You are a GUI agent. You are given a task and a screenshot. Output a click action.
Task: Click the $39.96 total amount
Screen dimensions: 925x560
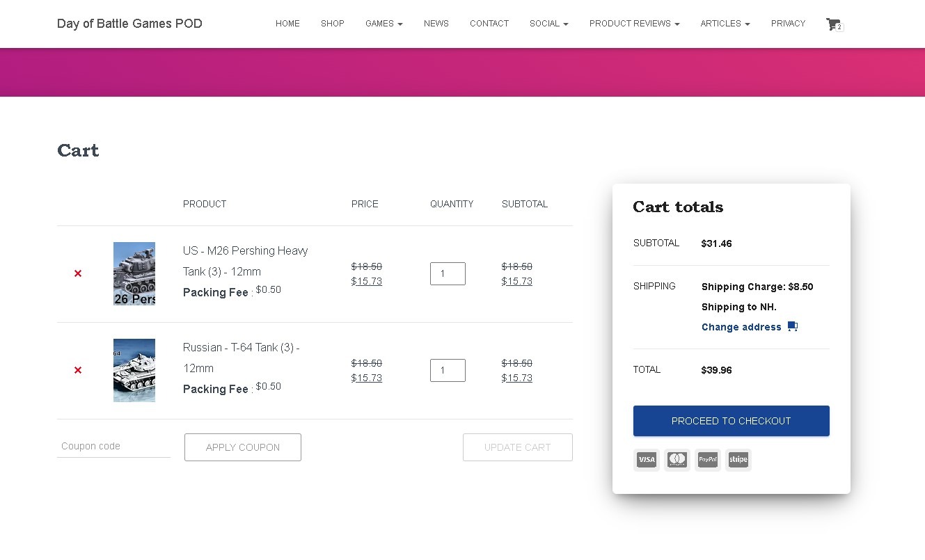click(717, 370)
